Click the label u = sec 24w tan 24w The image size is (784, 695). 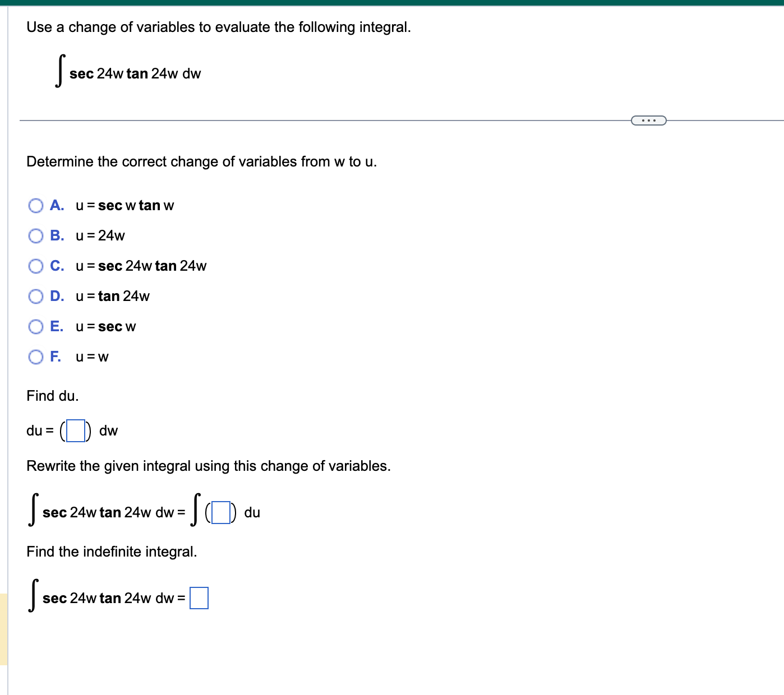click(x=140, y=266)
